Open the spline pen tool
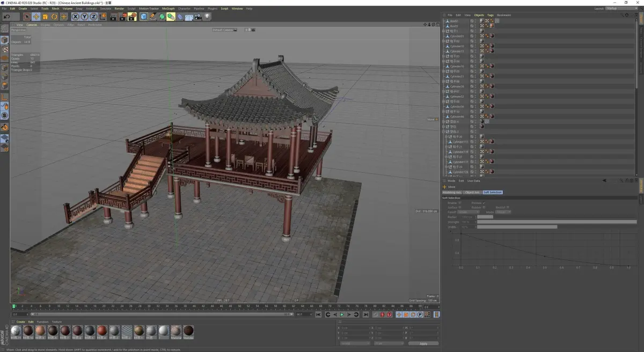This screenshot has width=644, height=352. point(153,17)
